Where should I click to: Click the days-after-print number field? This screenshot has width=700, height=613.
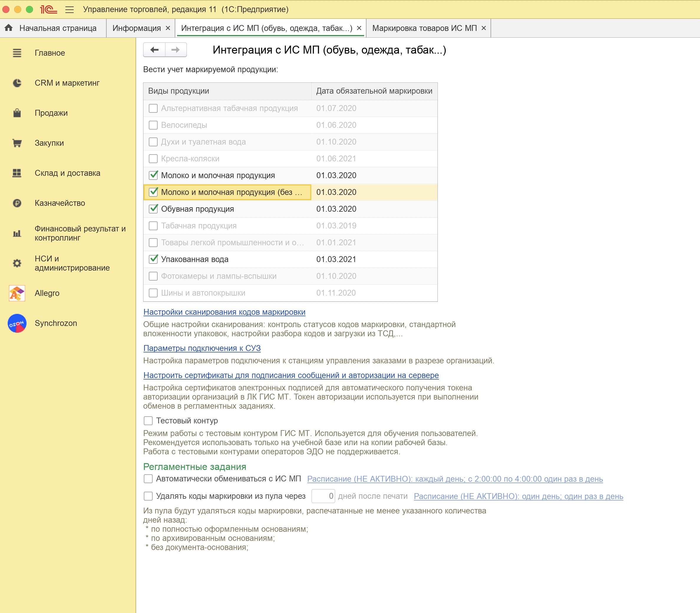click(323, 496)
